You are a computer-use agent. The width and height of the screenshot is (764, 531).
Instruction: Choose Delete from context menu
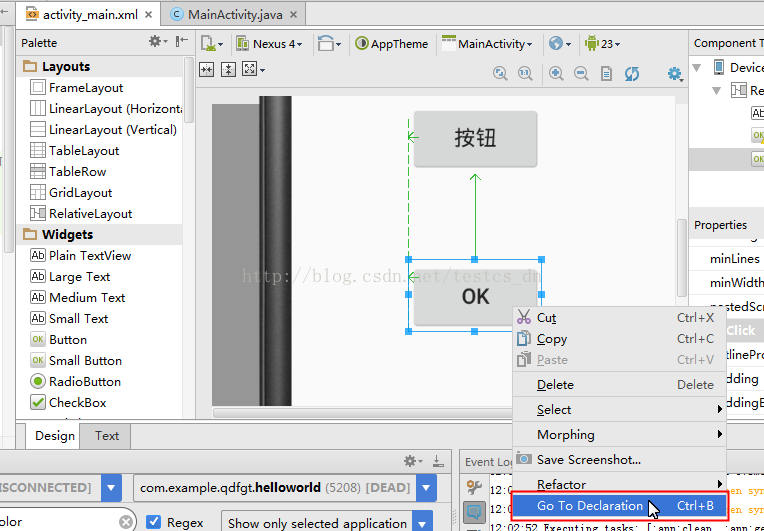tap(620, 384)
